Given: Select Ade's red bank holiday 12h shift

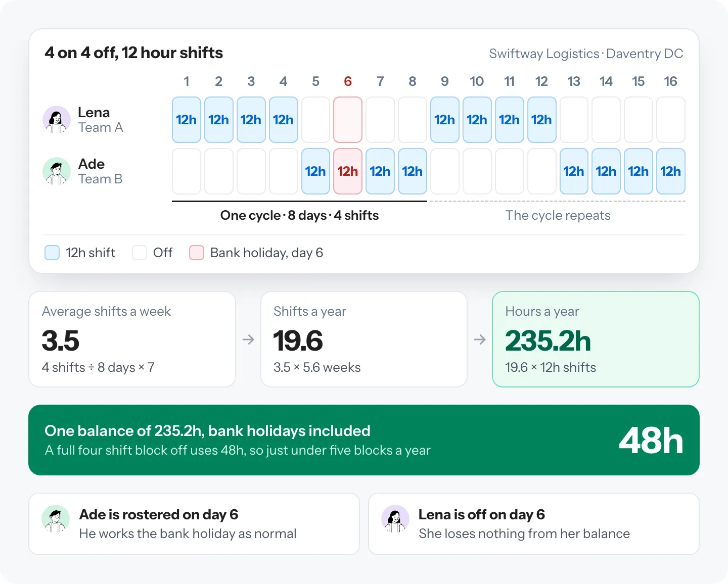Looking at the screenshot, I should click(348, 171).
